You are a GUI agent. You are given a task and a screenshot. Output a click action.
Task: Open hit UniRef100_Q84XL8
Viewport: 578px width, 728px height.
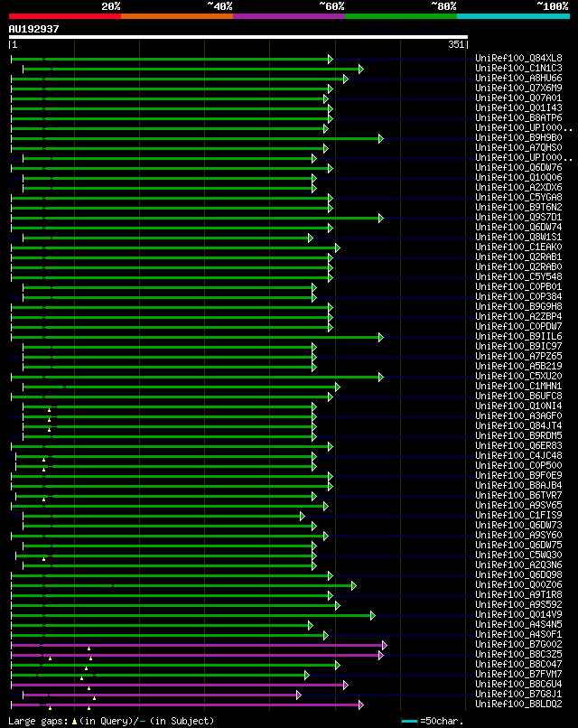coord(518,59)
